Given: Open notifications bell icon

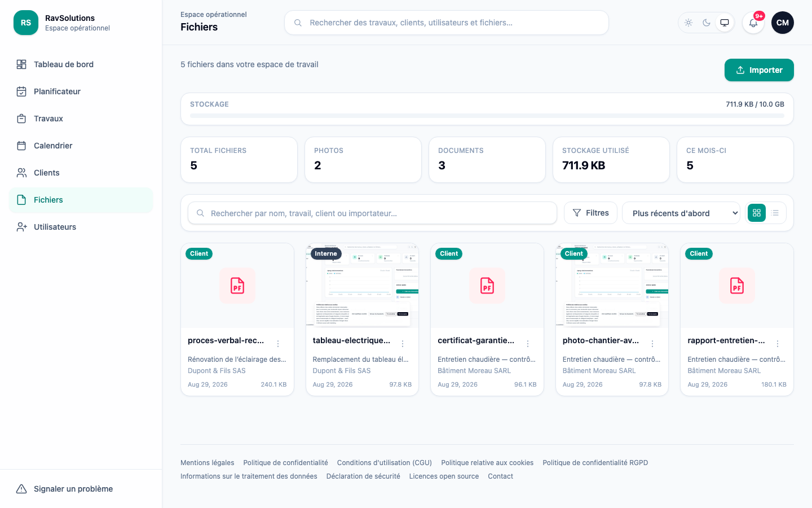Looking at the screenshot, I should [753, 23].
